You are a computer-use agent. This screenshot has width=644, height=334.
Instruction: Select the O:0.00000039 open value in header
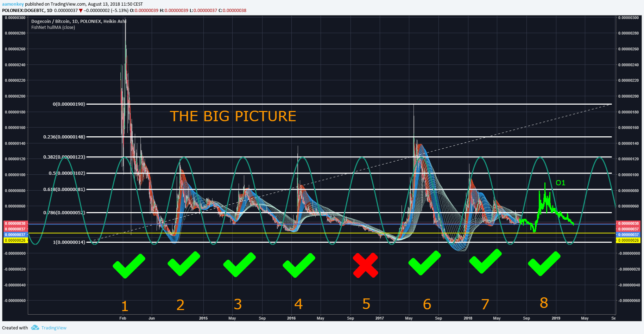click(144, 11)
